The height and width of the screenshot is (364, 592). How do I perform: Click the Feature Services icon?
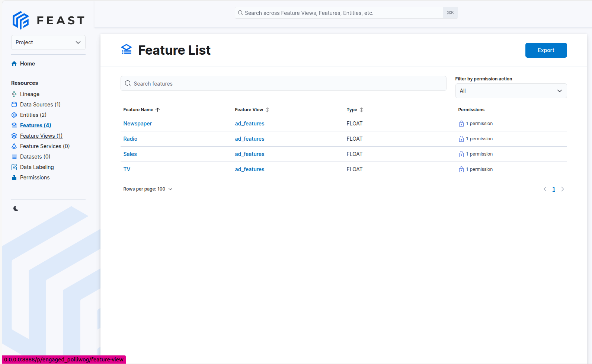point(14,146)
